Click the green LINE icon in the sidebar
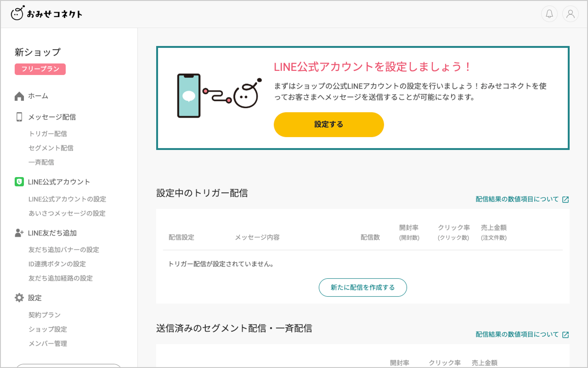Viewport: 588px width, 368px height. (x=19, y=182)
